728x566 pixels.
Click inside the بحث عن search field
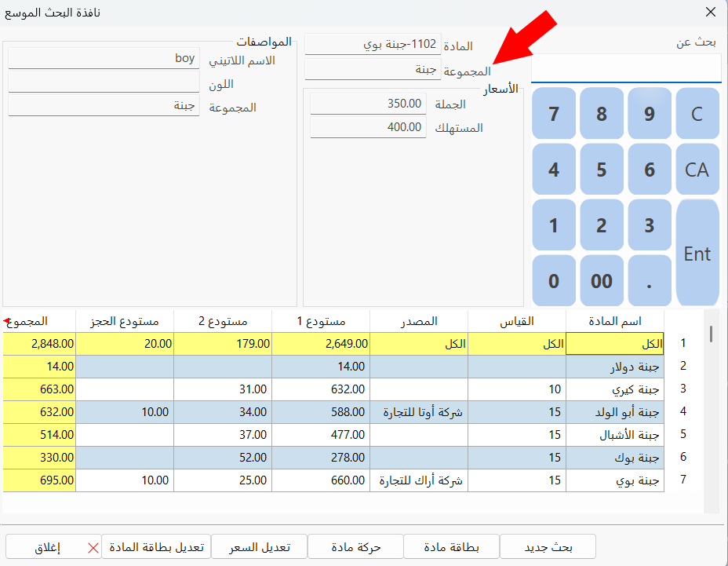[x=625, y=69]
